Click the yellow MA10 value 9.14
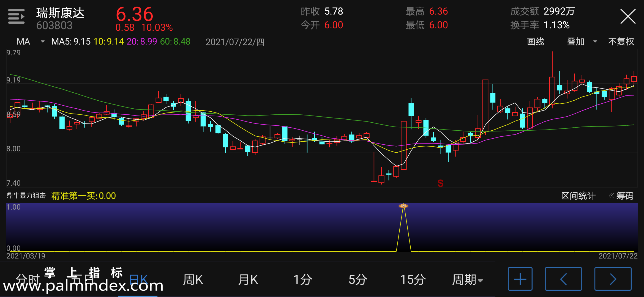Image resolution: width=644 pixels, height=297 pixels. pos(109,42)
